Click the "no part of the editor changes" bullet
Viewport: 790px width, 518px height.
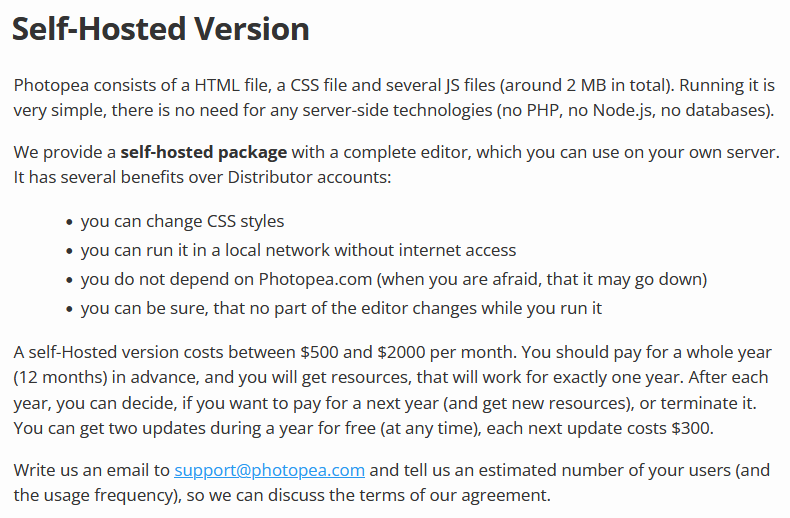click(341, 308)
